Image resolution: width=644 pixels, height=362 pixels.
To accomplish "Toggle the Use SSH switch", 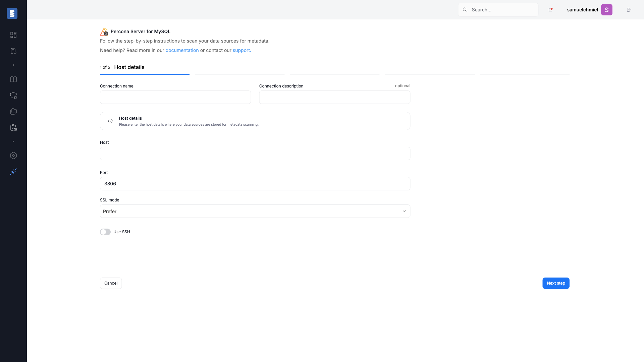I will pos(105,232).
